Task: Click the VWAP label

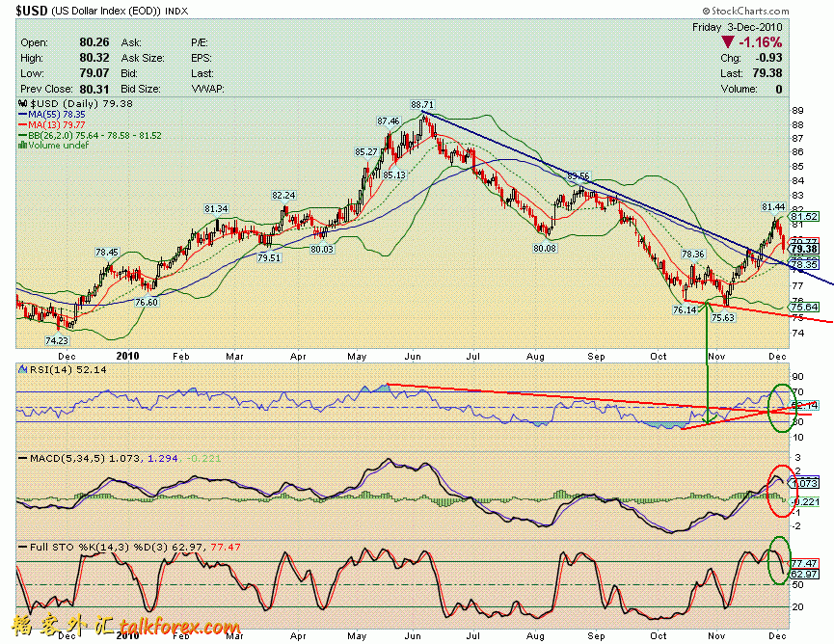Action: [x=207, y=89]
